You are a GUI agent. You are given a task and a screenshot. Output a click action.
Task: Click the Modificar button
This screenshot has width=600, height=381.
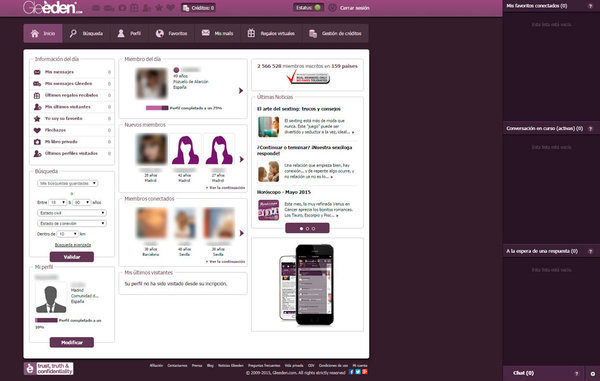[72, 342]
